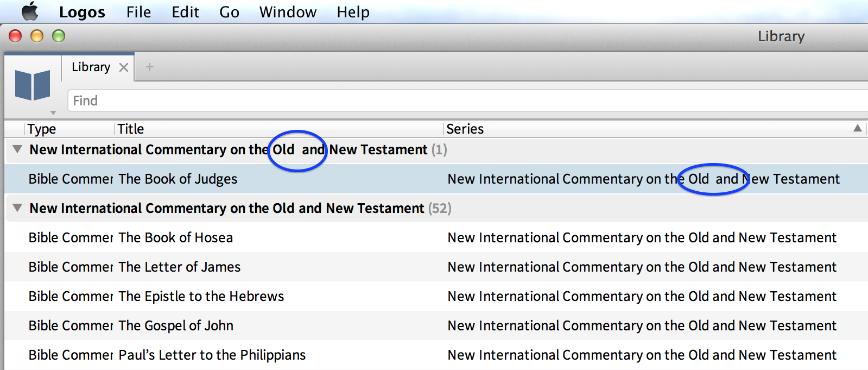
Task: Click the Series cell of the Gospel of John row
Action: coord(642,325)
